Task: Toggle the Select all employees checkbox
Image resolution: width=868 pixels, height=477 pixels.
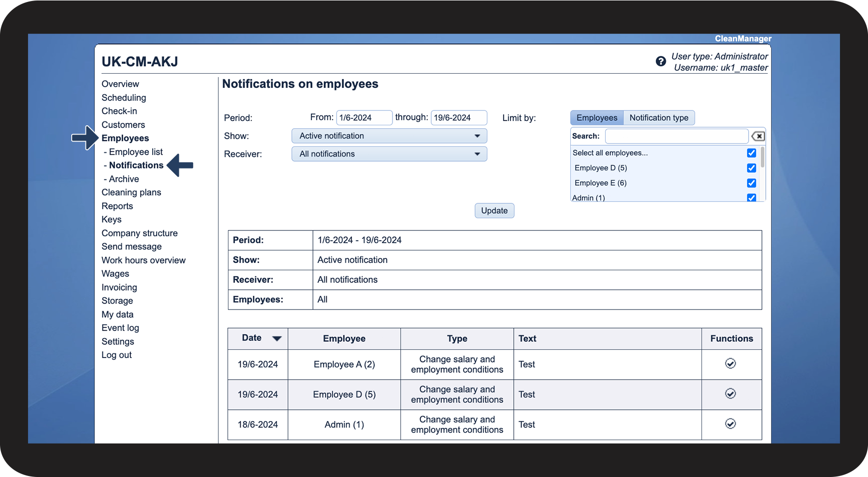Action: (751, 153)
